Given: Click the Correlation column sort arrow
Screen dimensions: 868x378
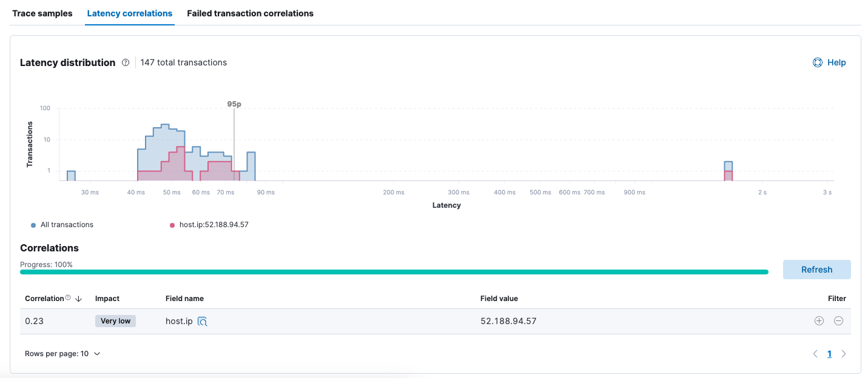Looking at the screenshot, I should click(78, 299).
